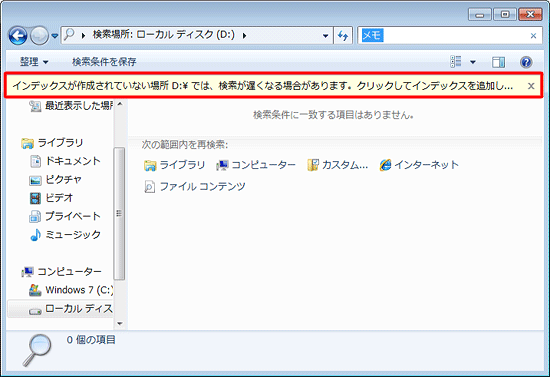The width and height of the screenshot is (550, 377).
Task: Click the ドキュメント document icon
Action: [x=35, y=161]
